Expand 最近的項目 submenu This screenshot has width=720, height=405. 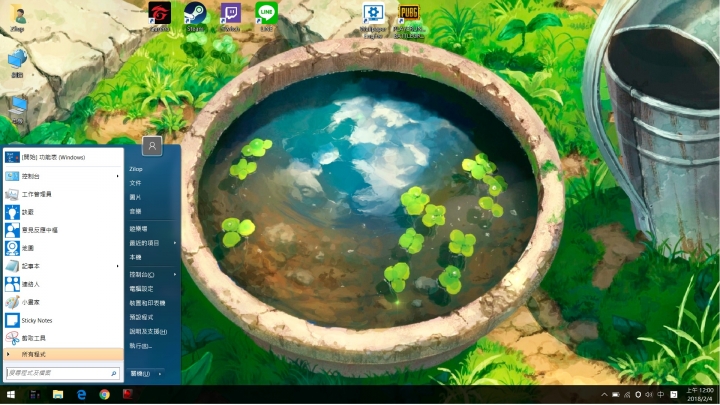pyautogui.click(x=152, y=243)
